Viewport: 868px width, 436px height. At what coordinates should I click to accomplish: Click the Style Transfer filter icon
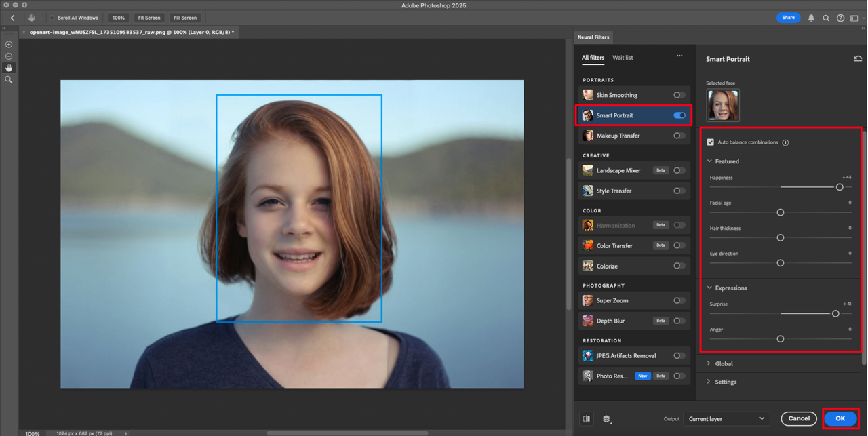588,191
